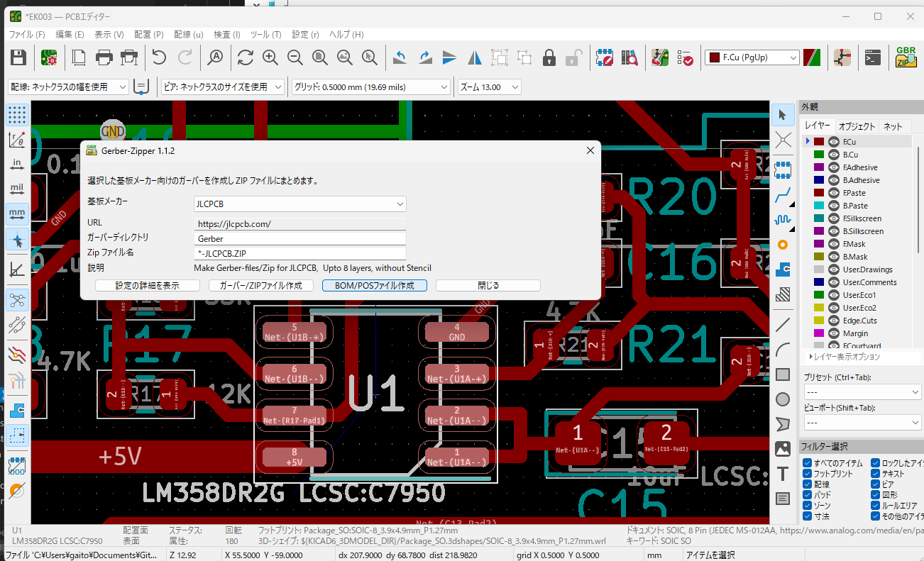Click the F.Silkscreen layer color swatch

818,218
